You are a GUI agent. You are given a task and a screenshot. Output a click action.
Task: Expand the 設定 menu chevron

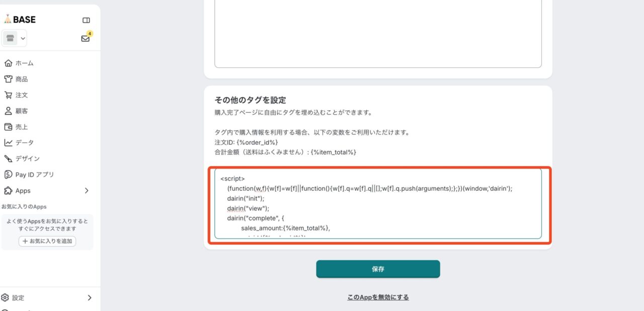[x=90, y=297]
